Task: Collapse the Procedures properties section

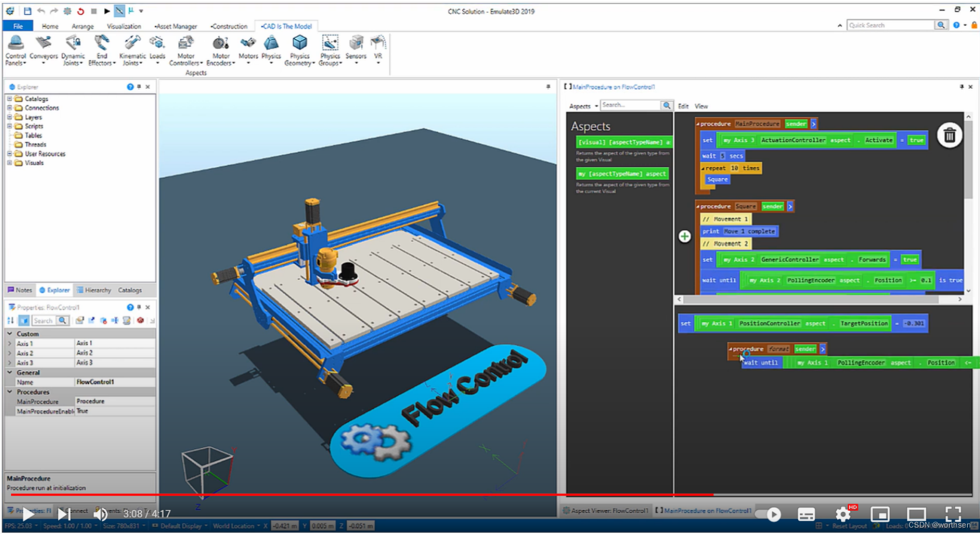Action: [10, 391]
